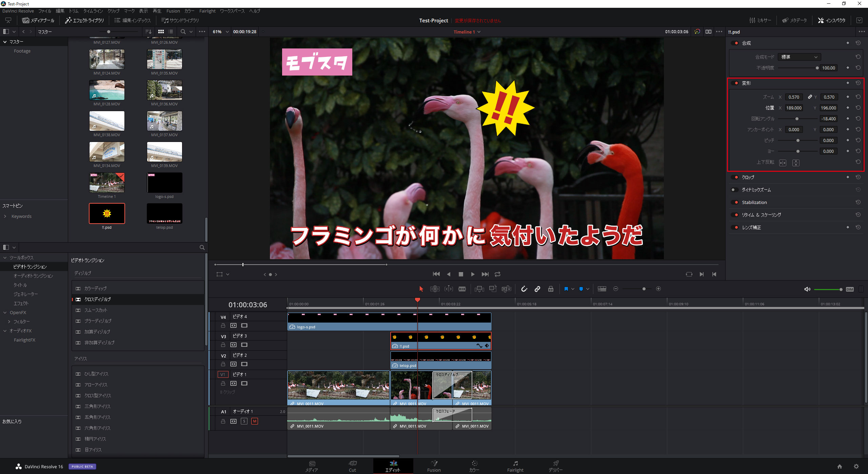Image resolution: width=868 pixels, height=474 pixels.
Task: Toggle linked selection chain icon
Action: 537,289
